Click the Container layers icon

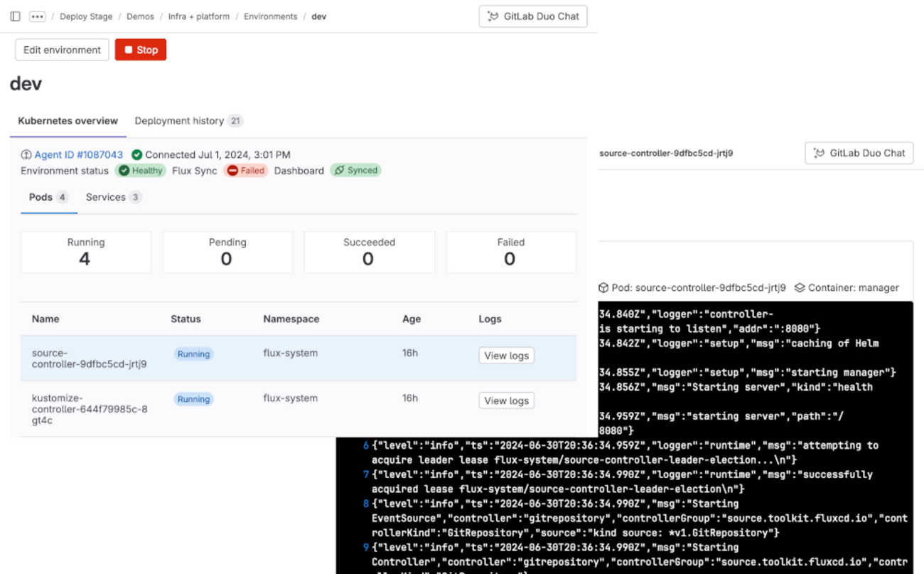pyautogui.click(x=800, y=288)
